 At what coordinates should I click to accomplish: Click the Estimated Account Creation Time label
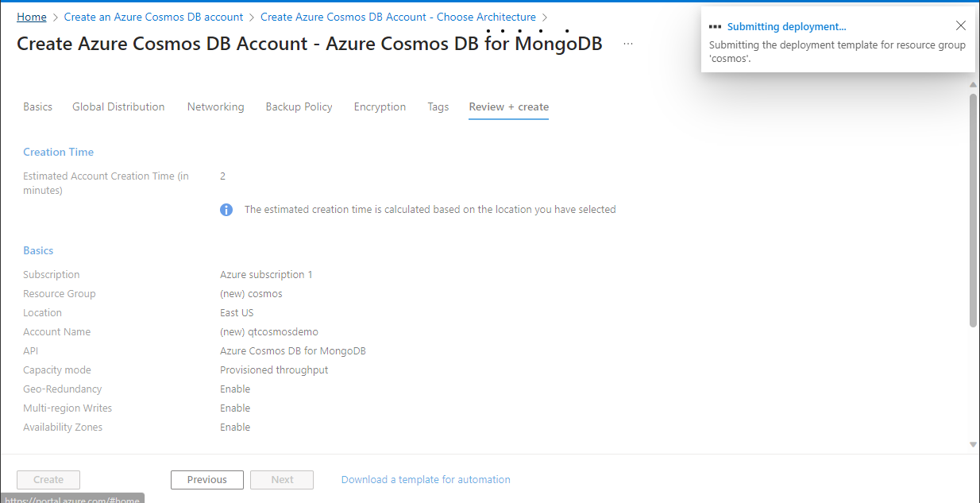[106, 183]
